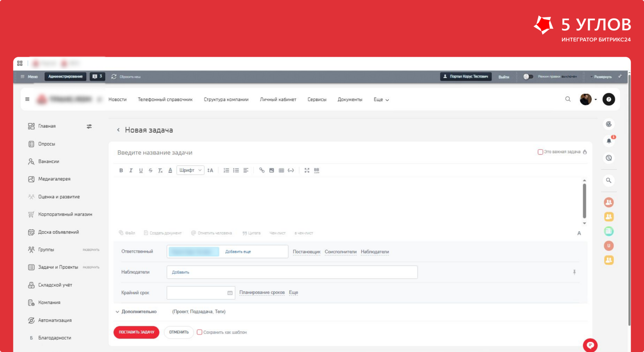Insert Цитата quote
Viewport: 644px width, 352px height.
pos(251,233)
